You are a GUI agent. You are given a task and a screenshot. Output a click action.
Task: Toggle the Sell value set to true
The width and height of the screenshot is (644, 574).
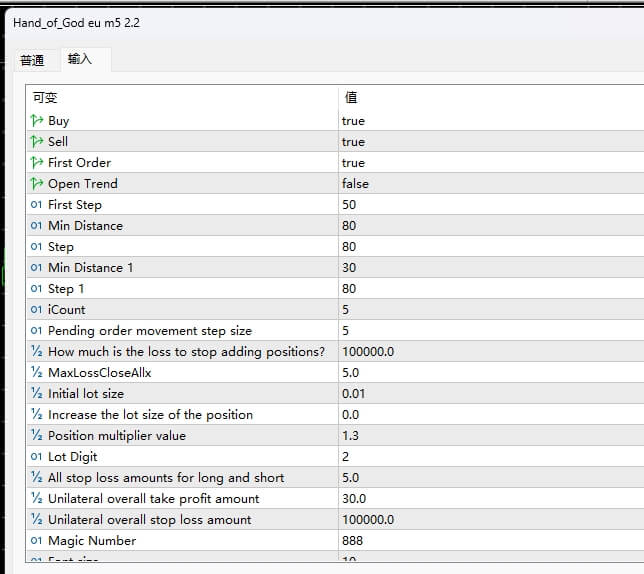353,142
